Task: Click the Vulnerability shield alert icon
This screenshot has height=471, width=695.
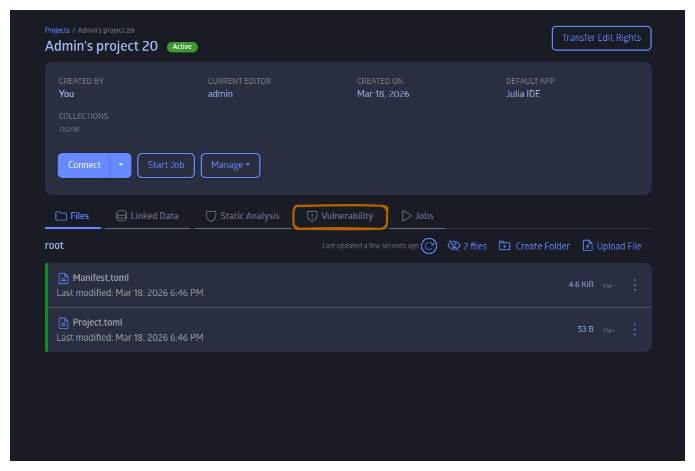Action: pyautogui.click(x=312, y=216)
